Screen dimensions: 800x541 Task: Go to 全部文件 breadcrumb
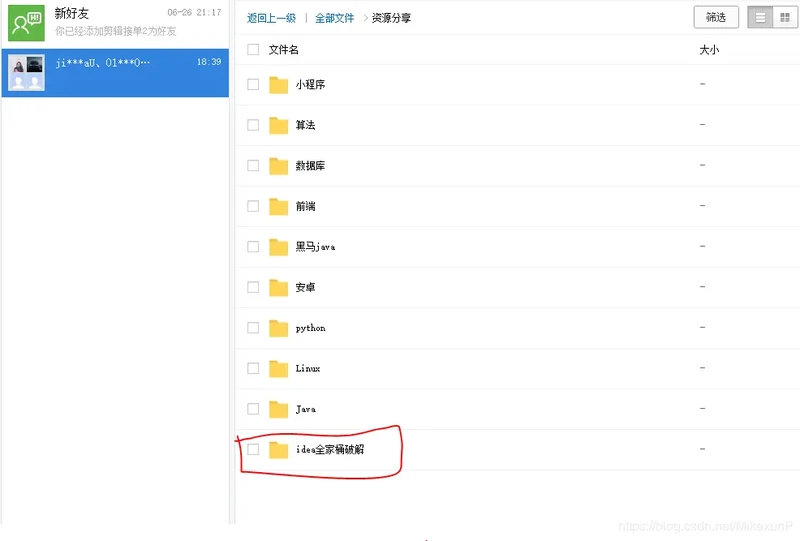tap(334, 18)
